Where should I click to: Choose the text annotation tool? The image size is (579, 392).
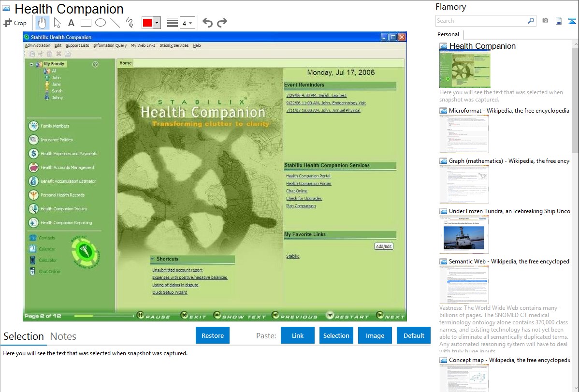coord(71,23)
